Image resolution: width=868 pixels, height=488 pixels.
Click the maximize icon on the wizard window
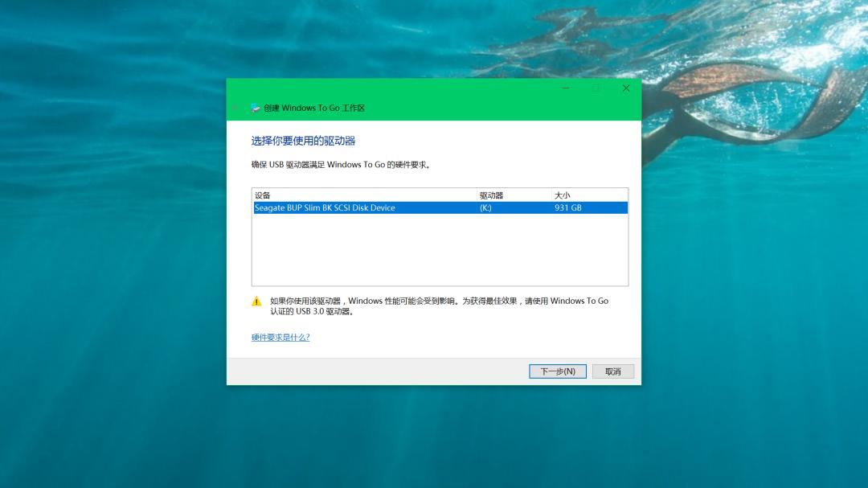pyautogui.click(x=595, y=88)
